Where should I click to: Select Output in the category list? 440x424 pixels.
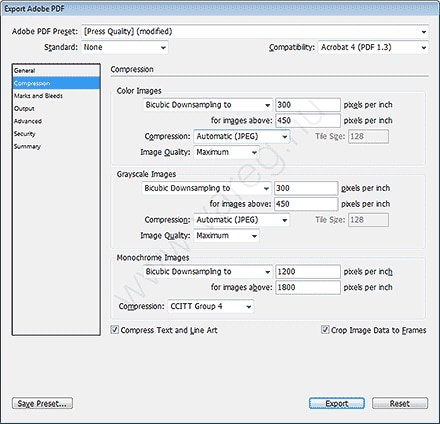pos(56,109)
